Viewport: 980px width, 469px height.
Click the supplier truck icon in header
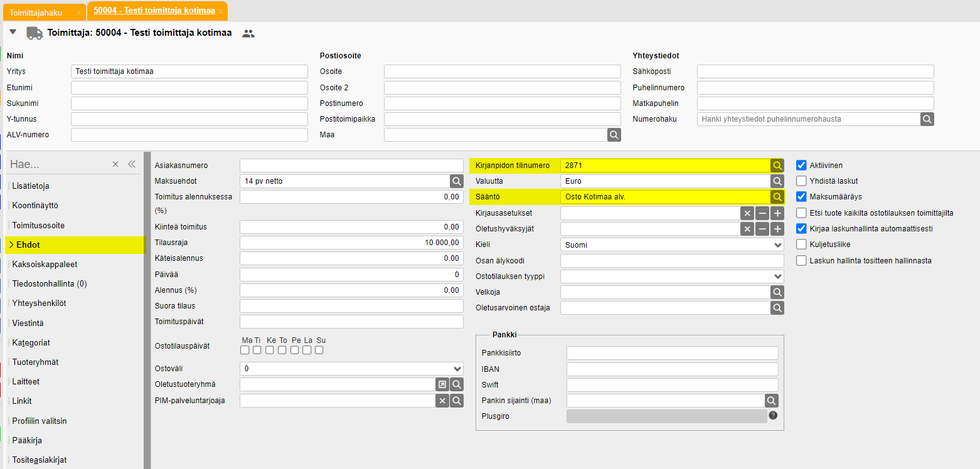(35, 33)
